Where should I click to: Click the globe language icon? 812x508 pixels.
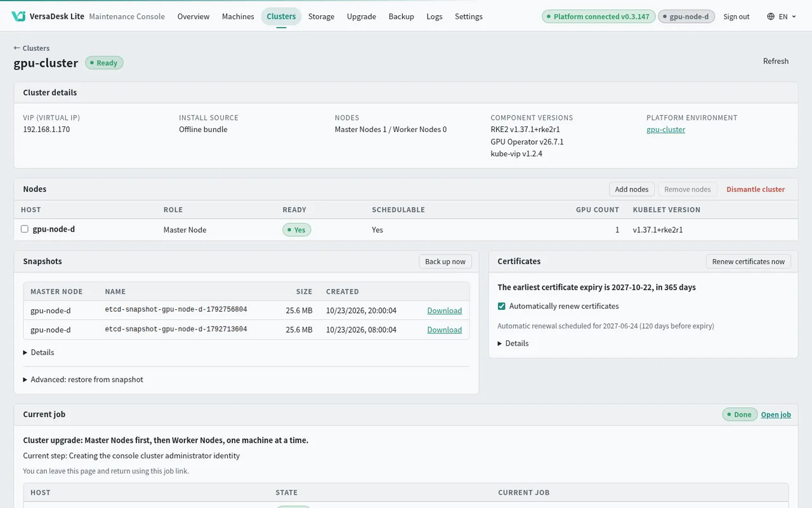(x=771, y=17)
